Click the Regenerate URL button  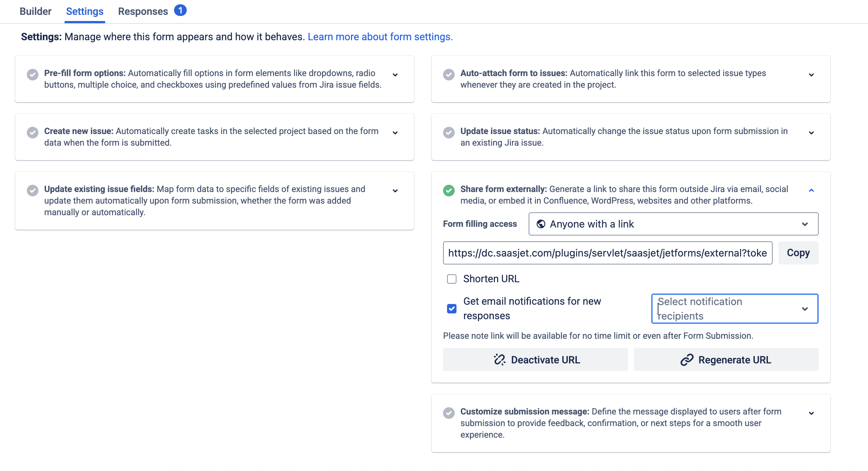[x=726, y=359]
